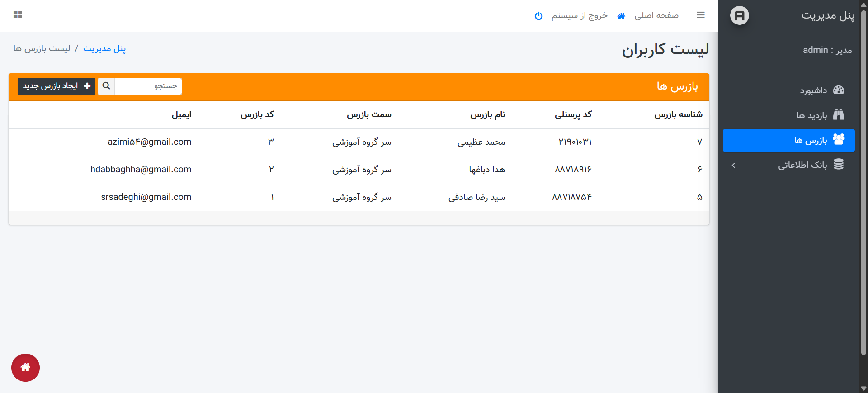
Task: Click the پنل مدیریت breadcrumb link
Action: click(x=104, y=48)
